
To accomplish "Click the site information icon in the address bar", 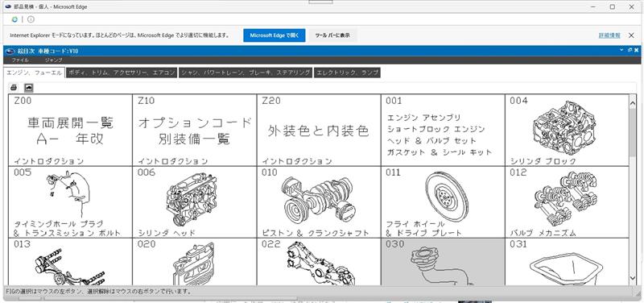I will pyautogui.click(x=31, y=19).
